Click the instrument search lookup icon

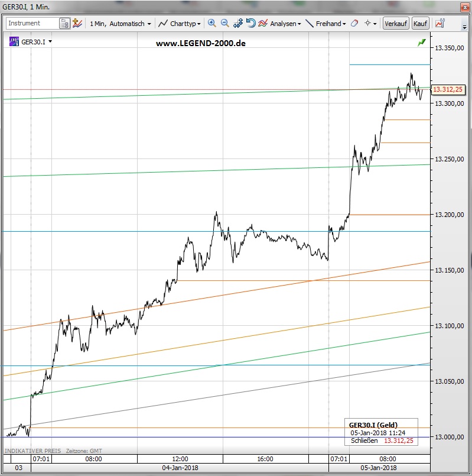click(x=64, y=24)
